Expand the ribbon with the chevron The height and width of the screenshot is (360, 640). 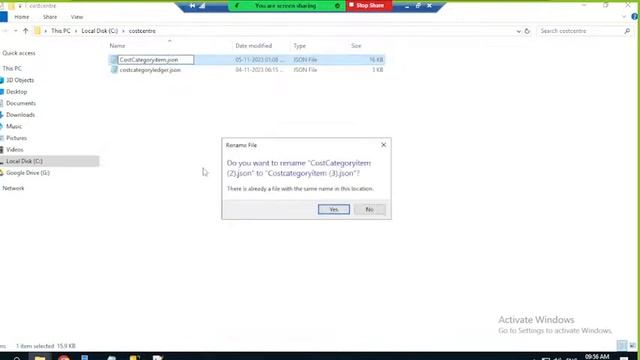(x=624, y=17)
